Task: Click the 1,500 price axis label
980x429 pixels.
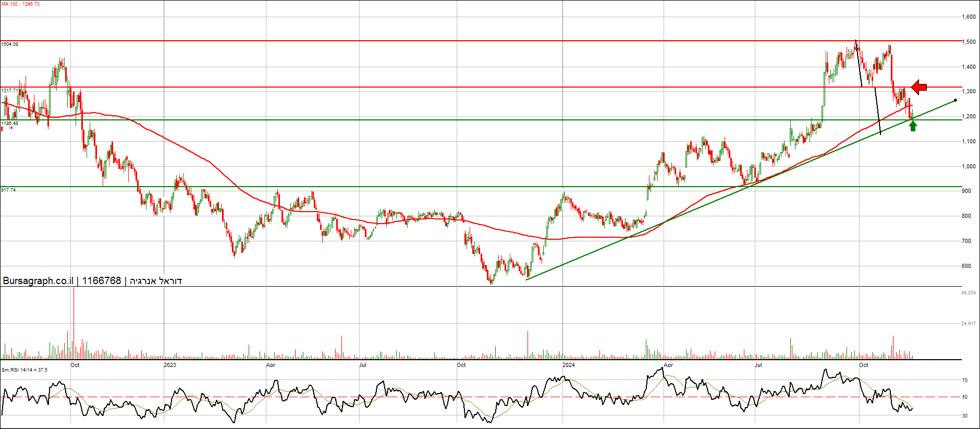Action: 969,42
